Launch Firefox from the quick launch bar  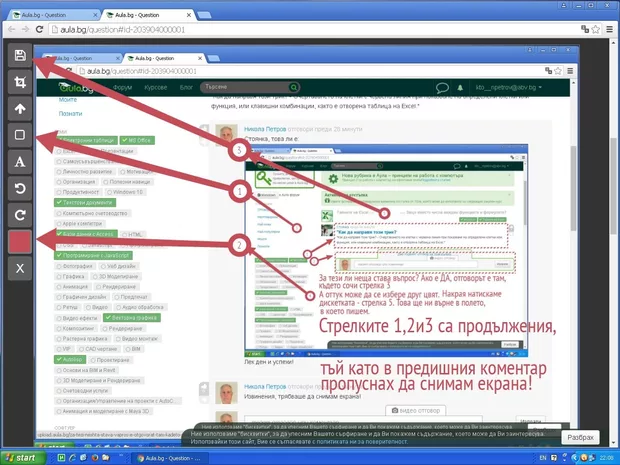[x=95, y=458]
